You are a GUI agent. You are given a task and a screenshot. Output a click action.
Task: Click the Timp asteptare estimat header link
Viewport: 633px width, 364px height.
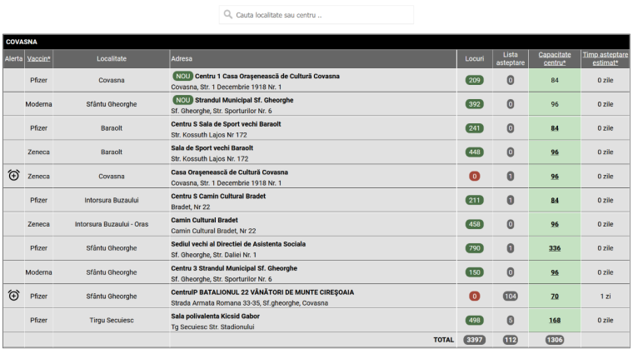(x=606, y=59)
